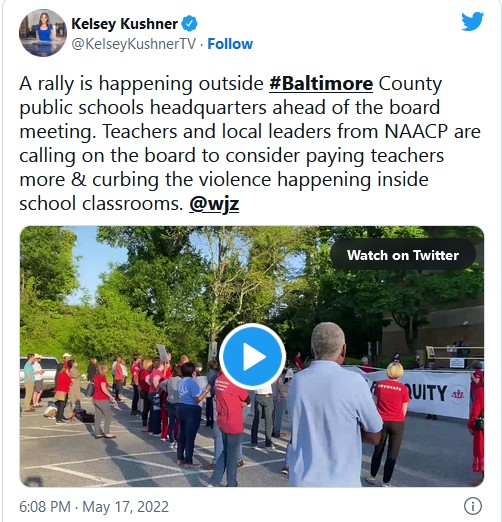Click the tweet text about NAACP leaders
Screen dimensions: 502x522
coord(250,131)
